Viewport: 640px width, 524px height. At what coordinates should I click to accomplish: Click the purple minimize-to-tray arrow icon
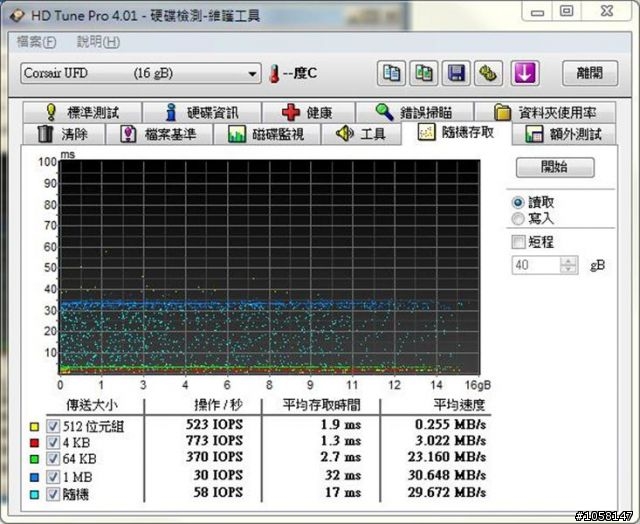point(525,73)
